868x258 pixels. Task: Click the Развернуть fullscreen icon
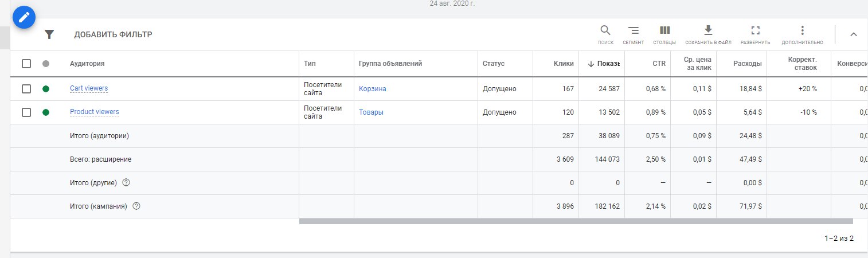pos(755,31)
